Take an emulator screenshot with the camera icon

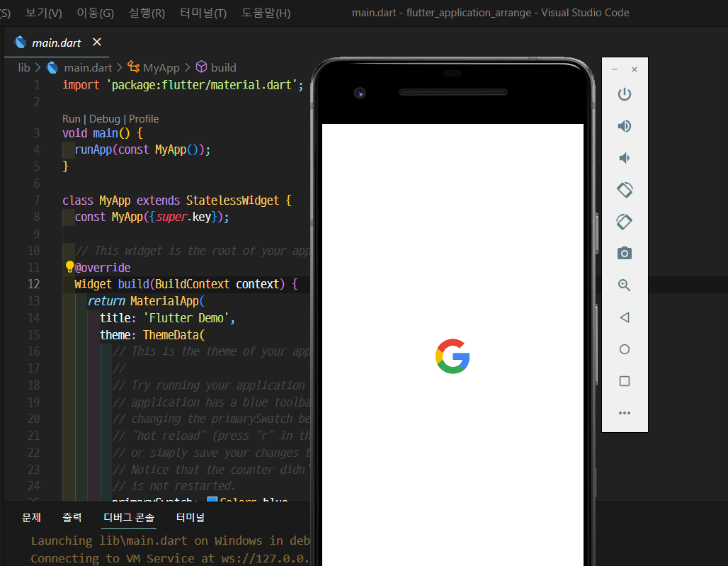(x=625, y=253)
